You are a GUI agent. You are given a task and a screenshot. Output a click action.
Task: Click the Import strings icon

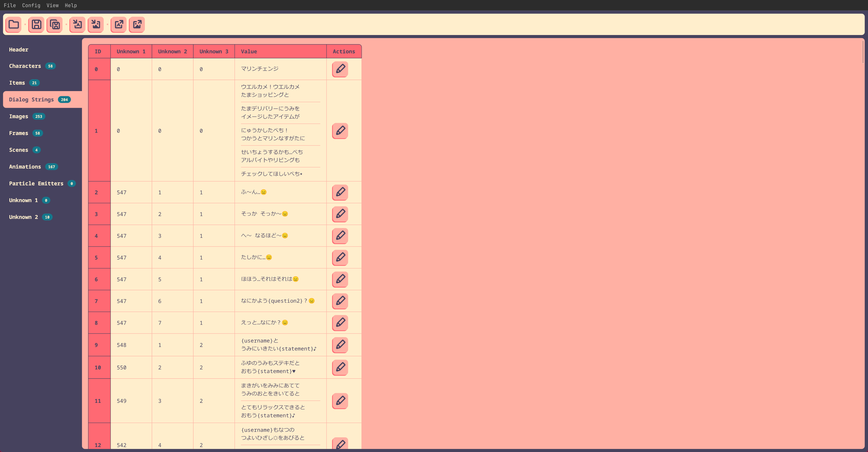pyautogui.click(x=78, y=24)
